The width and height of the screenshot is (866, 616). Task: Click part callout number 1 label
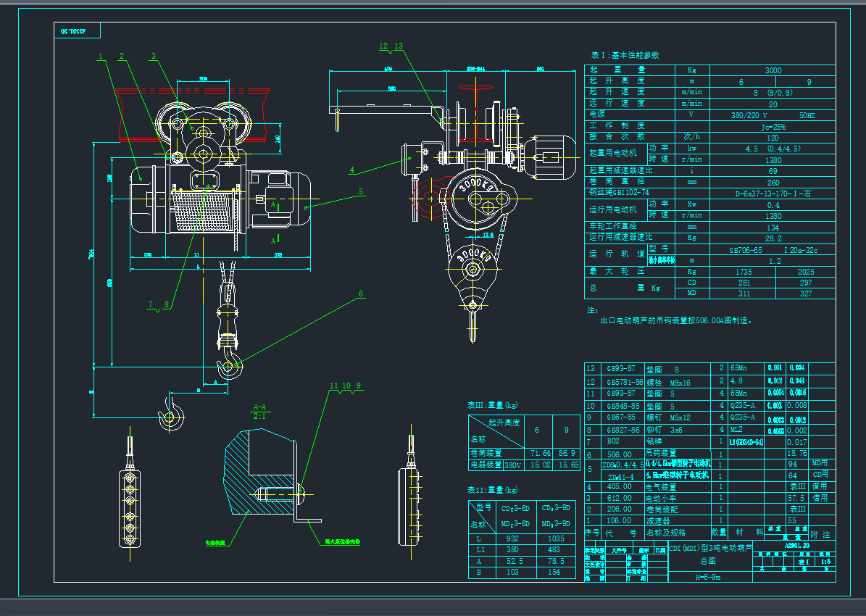101,56
